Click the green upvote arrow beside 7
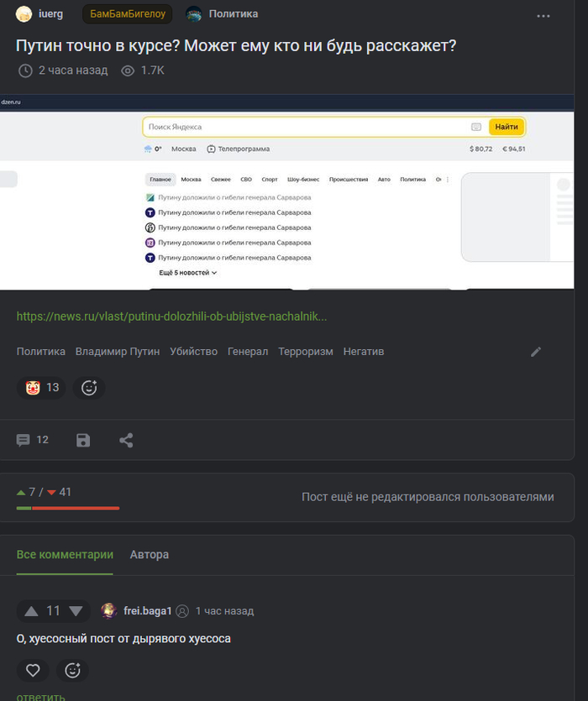Image resolution: width=588 pixels, height=701 pixels. click(21, 493)
